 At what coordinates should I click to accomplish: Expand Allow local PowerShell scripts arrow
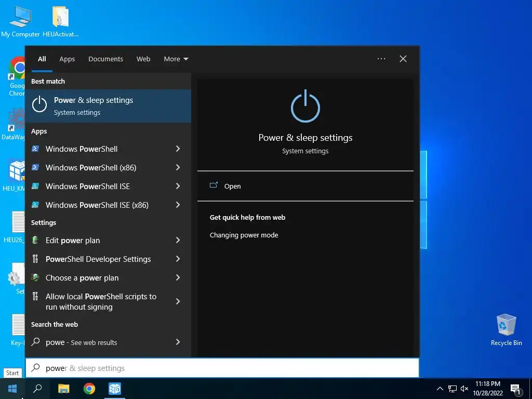(x=178, y=301)
